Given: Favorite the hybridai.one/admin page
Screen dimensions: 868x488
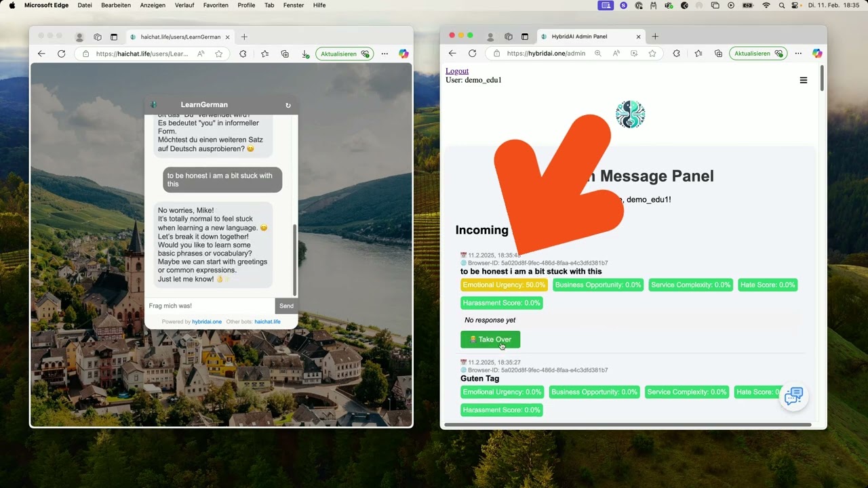Looking at the screenshot, I should [652, 54].
